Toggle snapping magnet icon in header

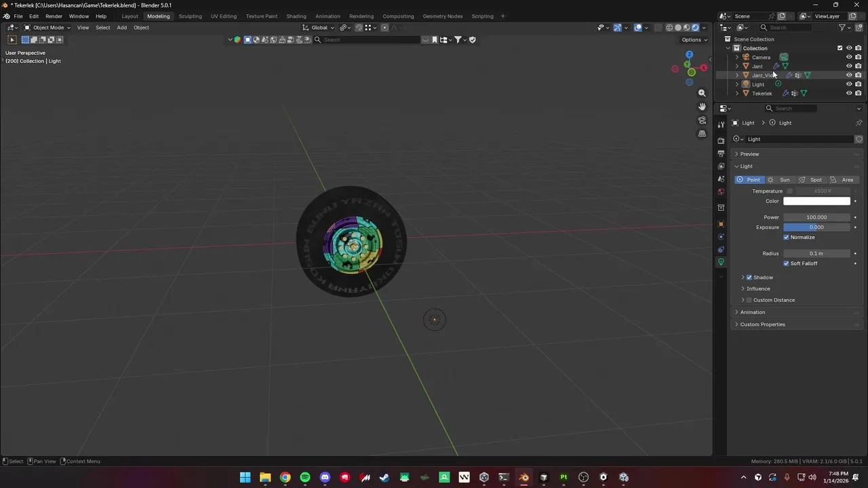coord(359,28)
